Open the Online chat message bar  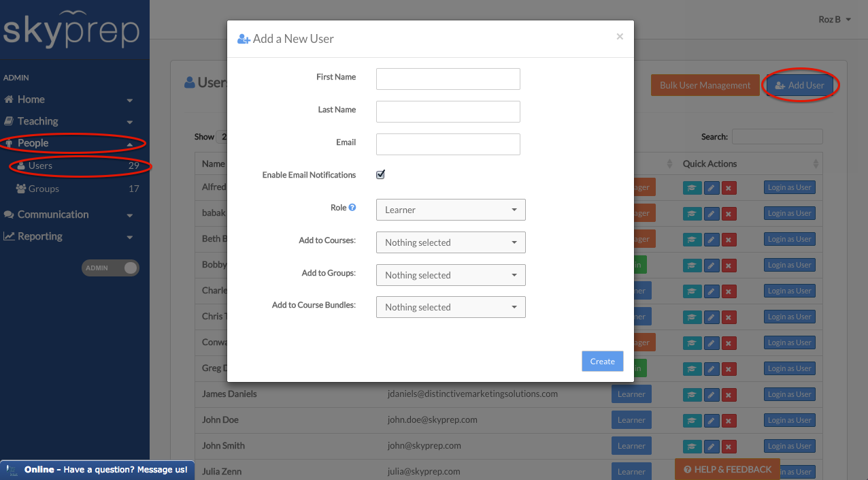[98, 470]
